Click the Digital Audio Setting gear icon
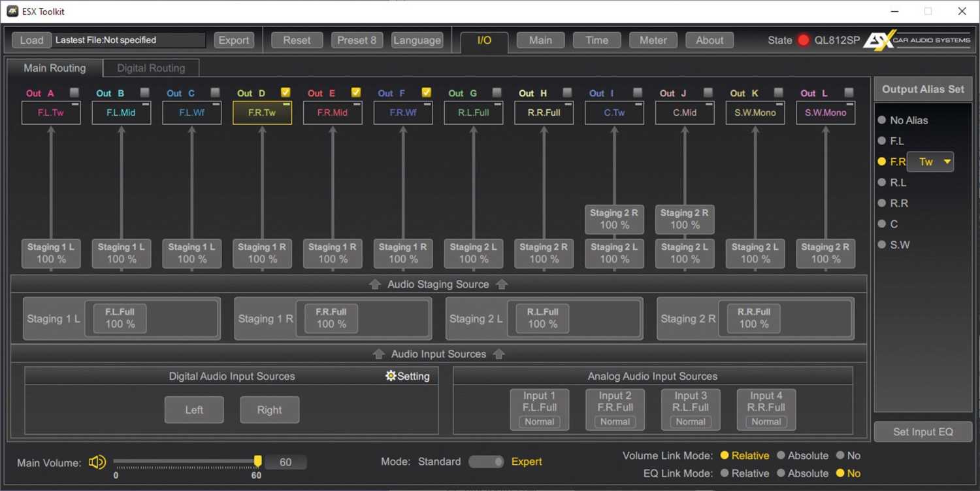The image size is (980, 491). point(391,376)
